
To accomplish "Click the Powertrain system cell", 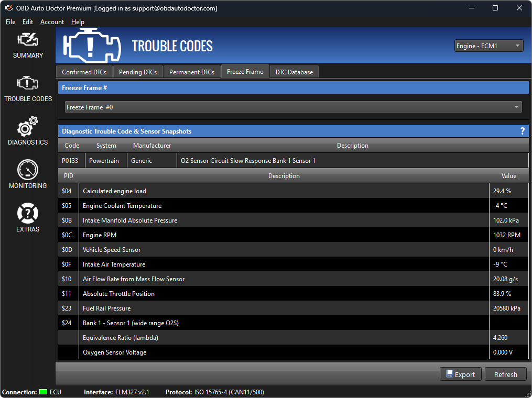I will click(x=106, y=161).
